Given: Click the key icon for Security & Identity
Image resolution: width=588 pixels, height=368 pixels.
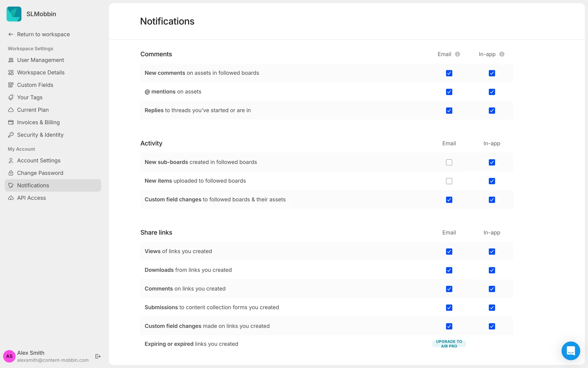Looking at the screenshot, I should pyautogui.click(x=11, y=135).
